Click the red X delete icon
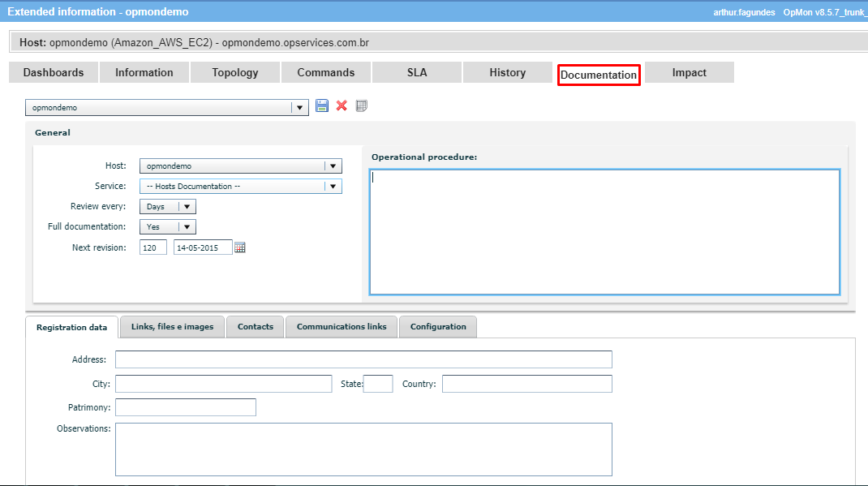This screenshot has height=486, width=868. (x=342, y=105)
